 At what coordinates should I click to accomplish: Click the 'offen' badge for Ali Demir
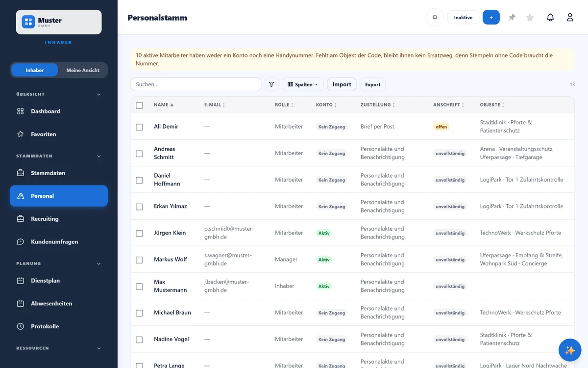pyautogui.click(x=441, y=127)
